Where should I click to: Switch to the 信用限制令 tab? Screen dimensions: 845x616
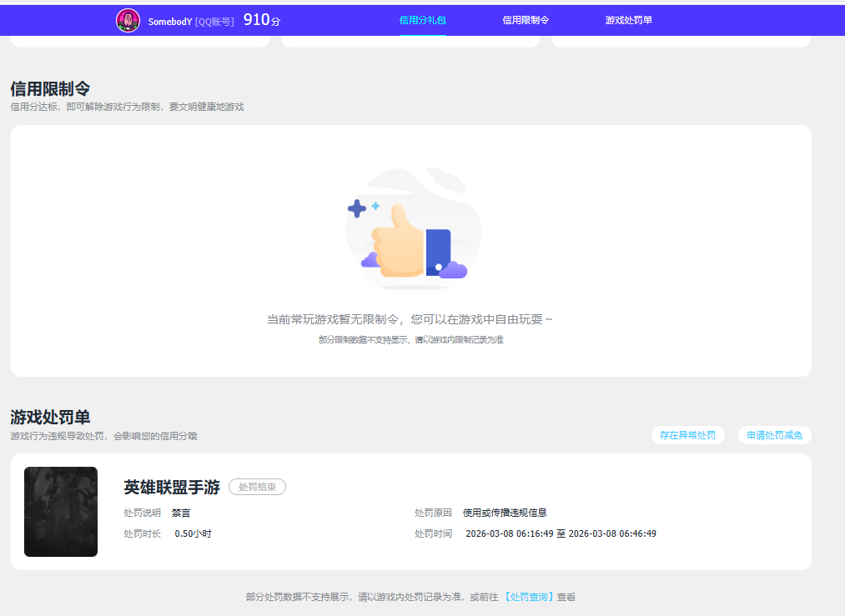(524, 18)
